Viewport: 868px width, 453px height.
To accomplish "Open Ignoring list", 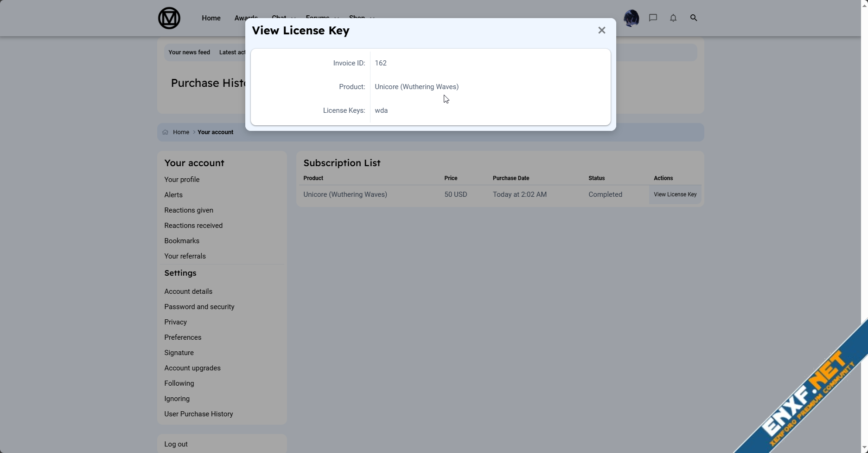I will pyautogui.click(x=177, y=399).
